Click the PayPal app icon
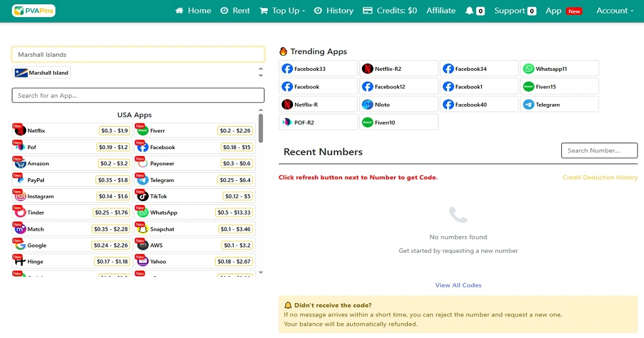 (x=20, y=180)
